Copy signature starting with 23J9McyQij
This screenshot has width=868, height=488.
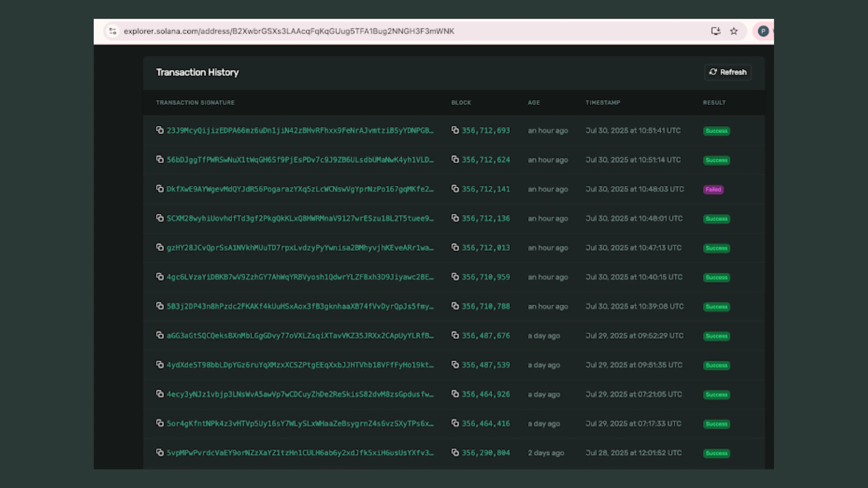[x=160, y=130]
